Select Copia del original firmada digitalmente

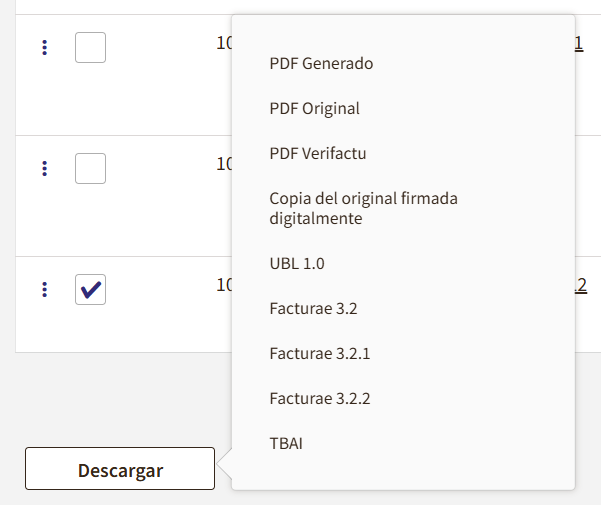pyautogui.click(x=363, y=208)
